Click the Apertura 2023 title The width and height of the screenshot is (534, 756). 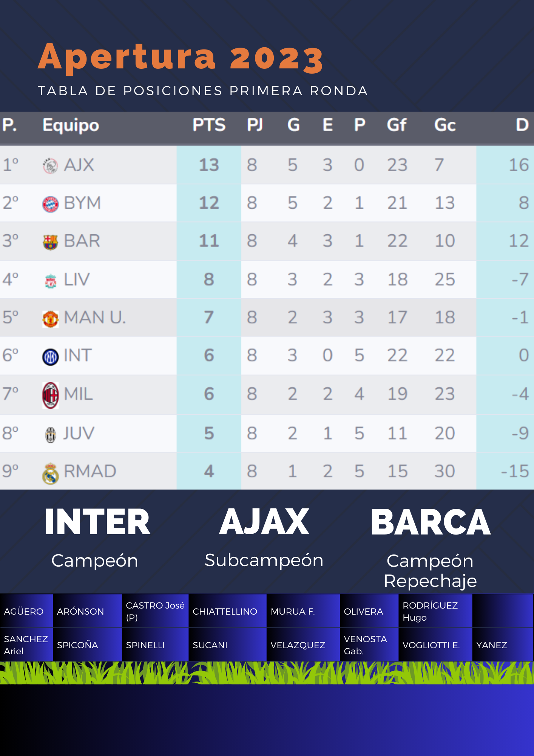pos(181,57)
